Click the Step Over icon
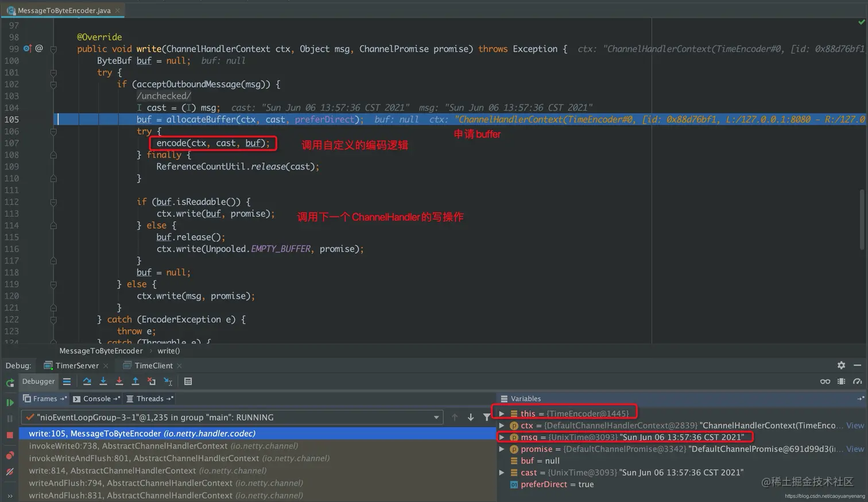868x502 pixels. 87,381
